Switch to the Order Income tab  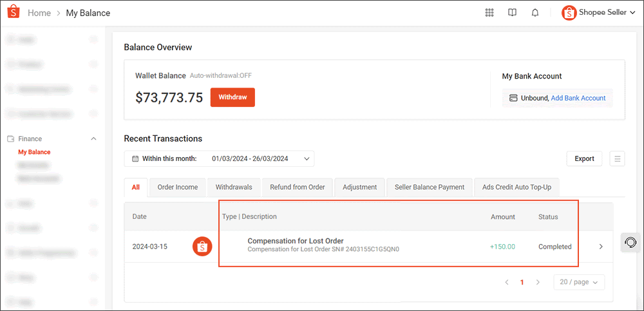178,187
